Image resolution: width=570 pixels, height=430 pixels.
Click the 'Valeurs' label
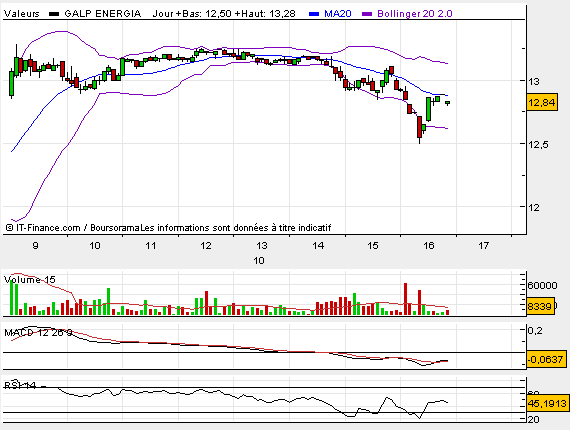[x=21, y=14]
